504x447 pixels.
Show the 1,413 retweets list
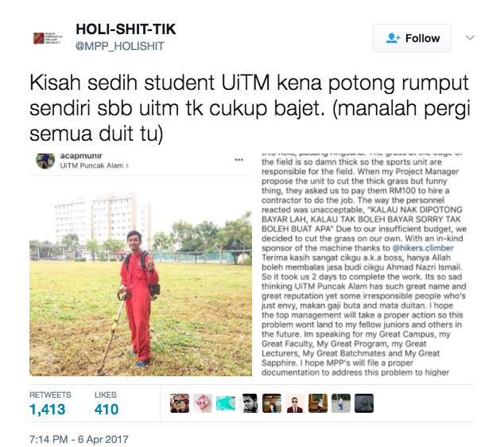(50, 403)
